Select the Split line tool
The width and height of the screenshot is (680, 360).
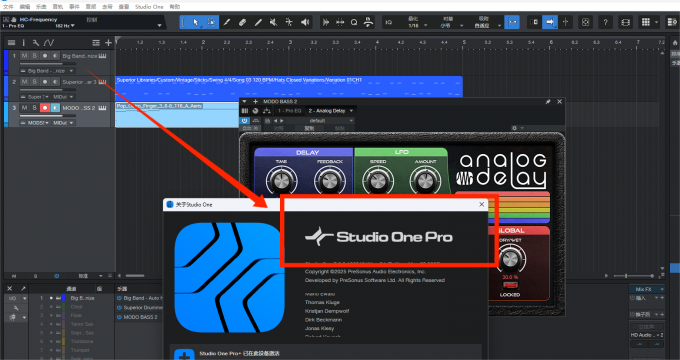click(258, 22)
